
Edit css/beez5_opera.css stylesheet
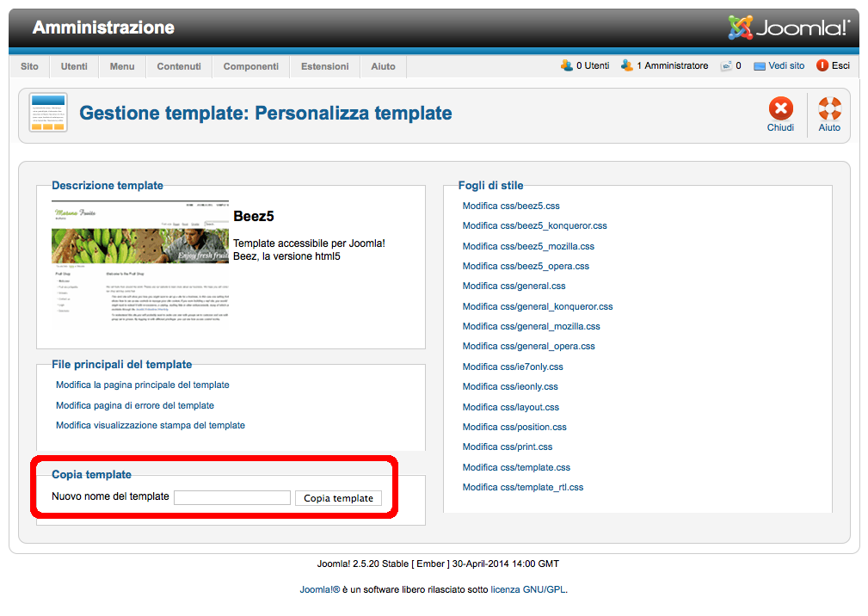[526, 266]
